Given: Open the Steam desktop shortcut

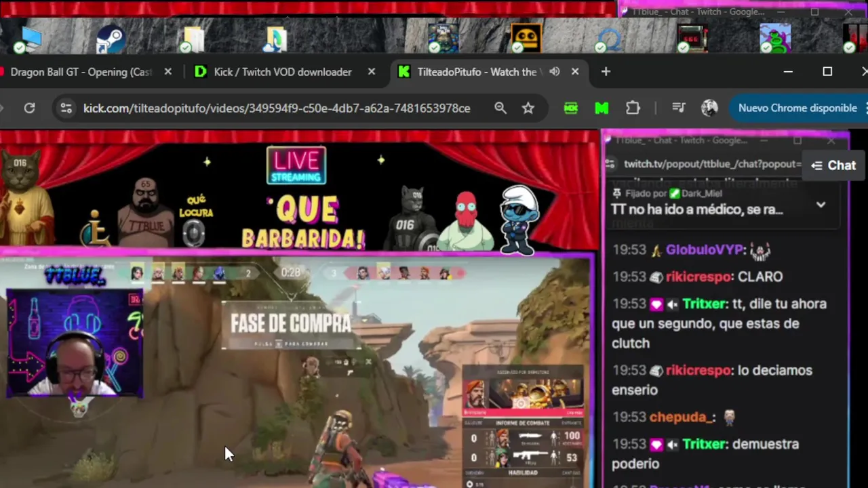Looking at the screenshot, I should click(x=110, y=39).
